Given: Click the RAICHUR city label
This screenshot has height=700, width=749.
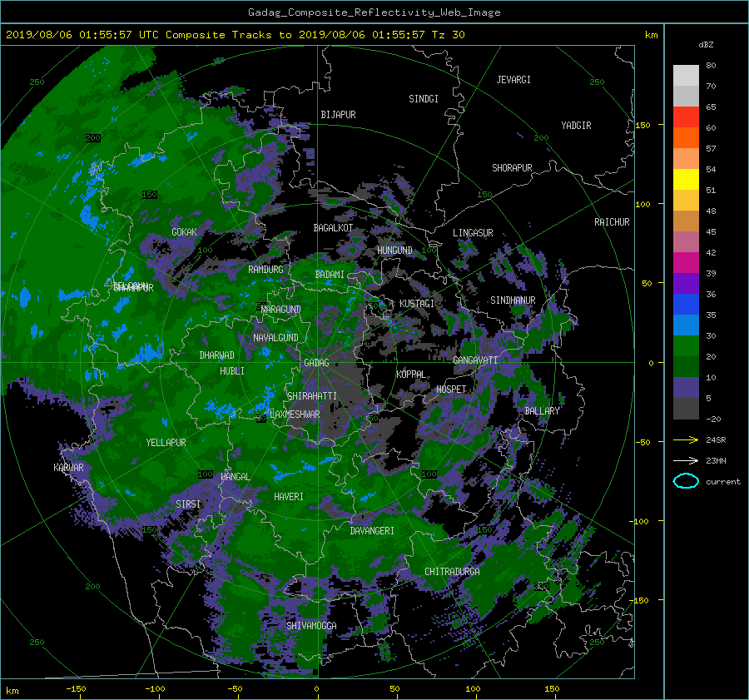Looking at the screenshot, I should tap(612, 222).
